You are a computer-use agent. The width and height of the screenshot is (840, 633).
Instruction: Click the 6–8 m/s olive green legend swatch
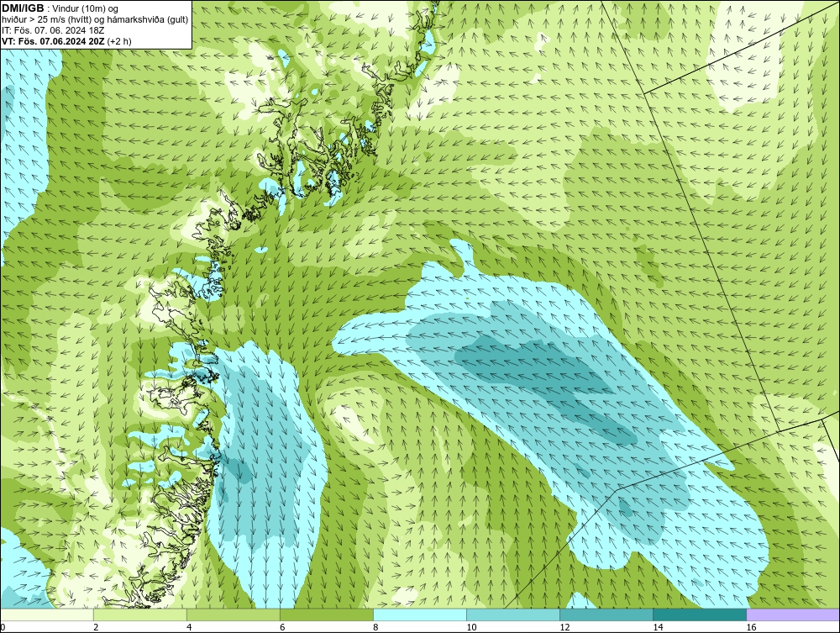[327, 615]
